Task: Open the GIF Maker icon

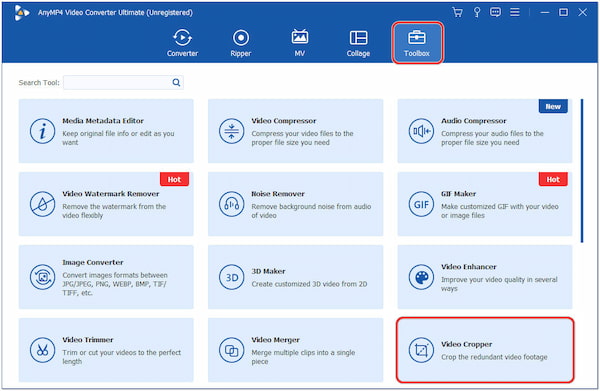Action: (x=421, y=204)
